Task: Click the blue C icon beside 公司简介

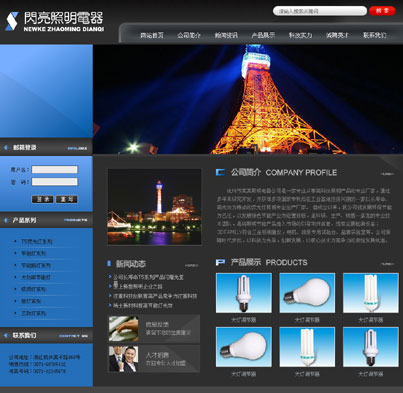Action: point(220,172)
